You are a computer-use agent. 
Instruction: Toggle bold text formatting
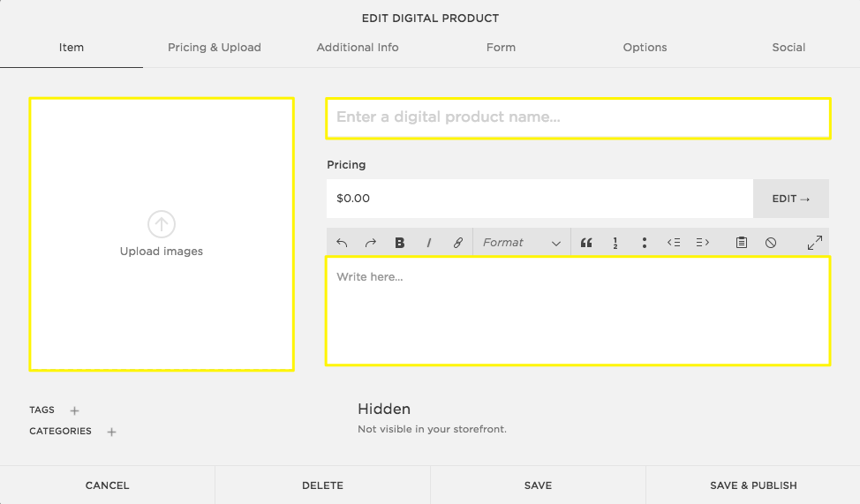pos(400,243)
